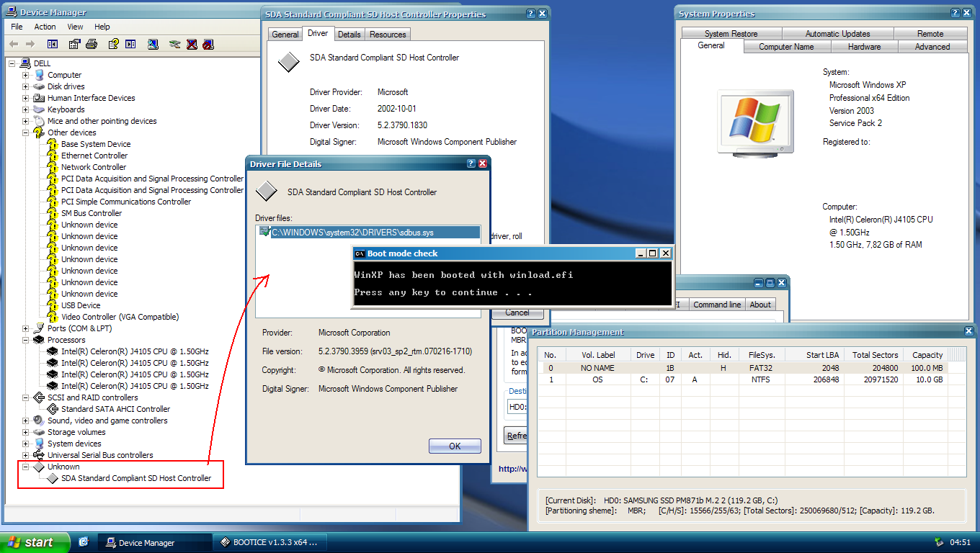Click the Internet Explorer quick launch icon
This screenshot has height=553, width=980.
pos(84,541)
